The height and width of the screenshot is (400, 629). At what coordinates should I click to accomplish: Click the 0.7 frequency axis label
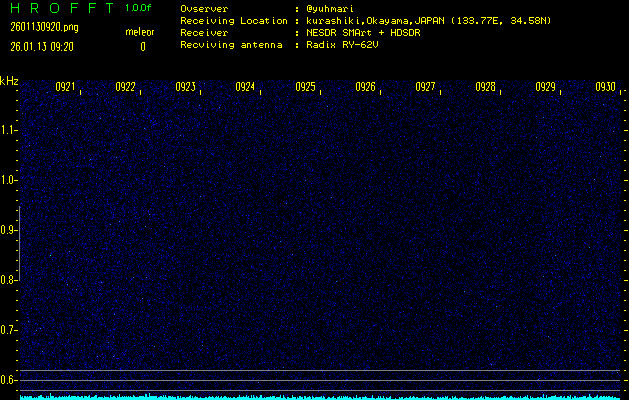pyautogui.click(x=9, y=330)
